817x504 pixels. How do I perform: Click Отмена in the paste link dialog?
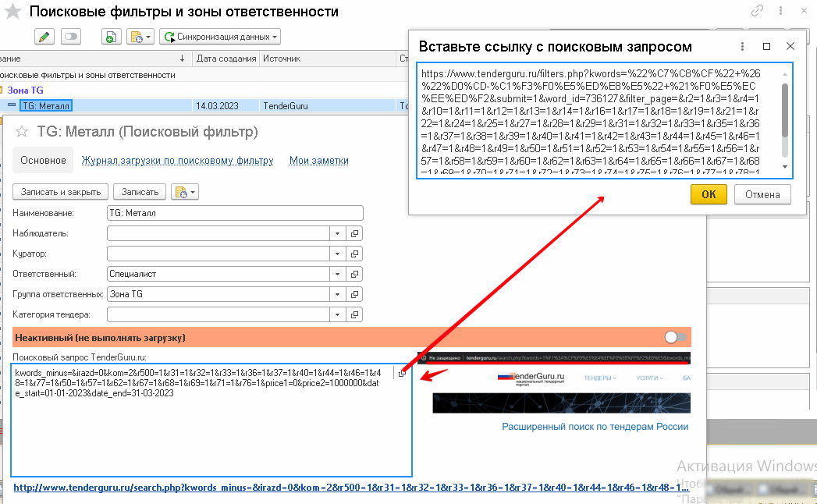click(x=762, y=194)
